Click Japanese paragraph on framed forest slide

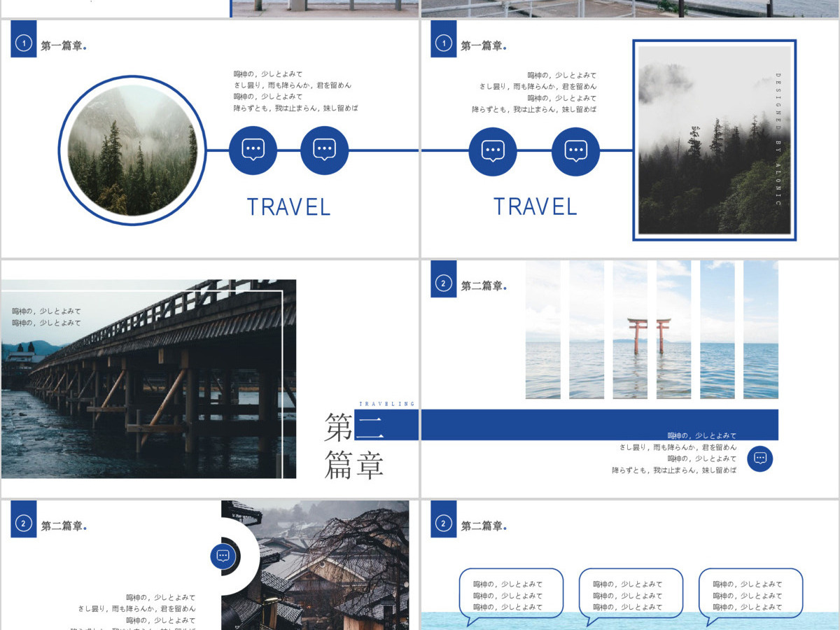[534, 92]
